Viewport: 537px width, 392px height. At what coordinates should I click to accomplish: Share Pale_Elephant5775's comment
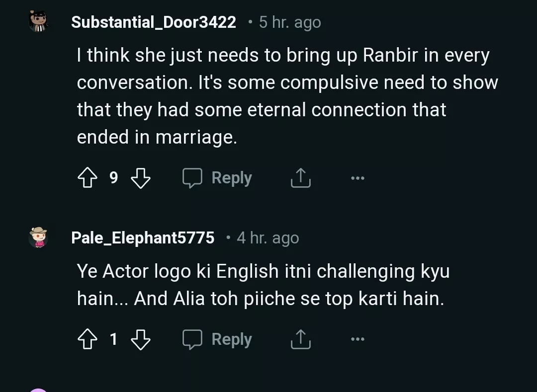point(300,339)
